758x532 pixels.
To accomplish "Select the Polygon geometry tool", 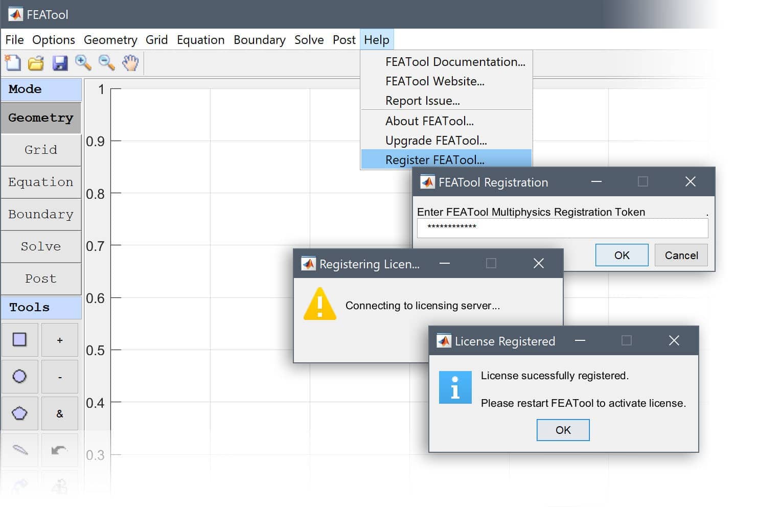I will click(19, 413).
